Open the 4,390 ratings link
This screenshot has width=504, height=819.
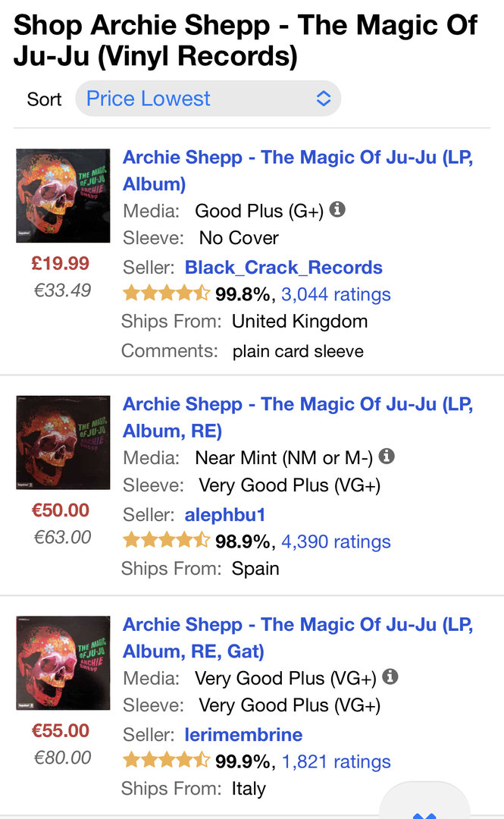pyautogui.click(x=336, y=541)
